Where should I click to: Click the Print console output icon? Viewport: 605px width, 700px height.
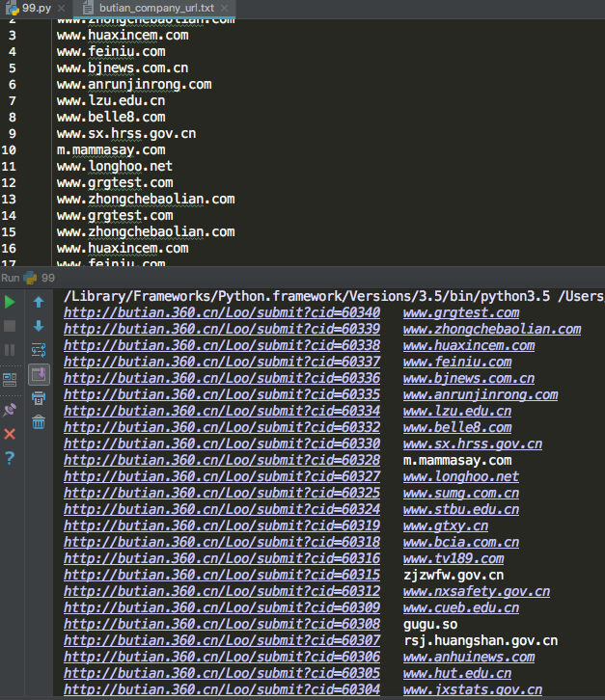[39, 398]
